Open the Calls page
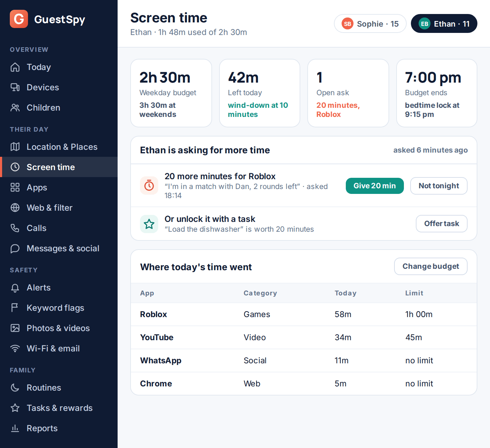Image resolution: width=490 pixels, height=448 pixels. 59,228
